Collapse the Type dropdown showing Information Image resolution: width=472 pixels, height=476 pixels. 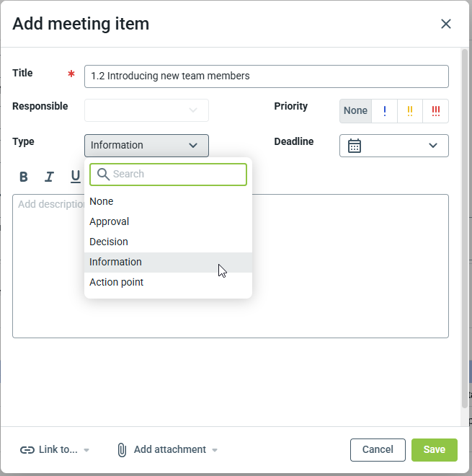tap(146, 146)
